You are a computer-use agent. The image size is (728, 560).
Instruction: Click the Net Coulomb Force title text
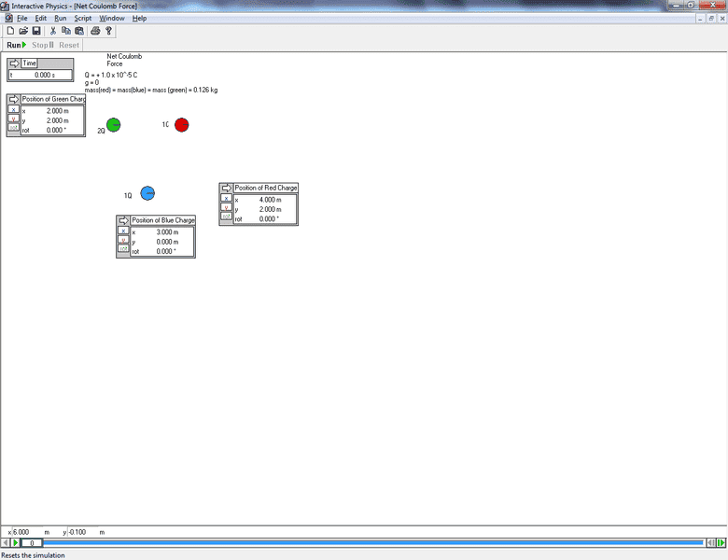click(x=124, y=60)
